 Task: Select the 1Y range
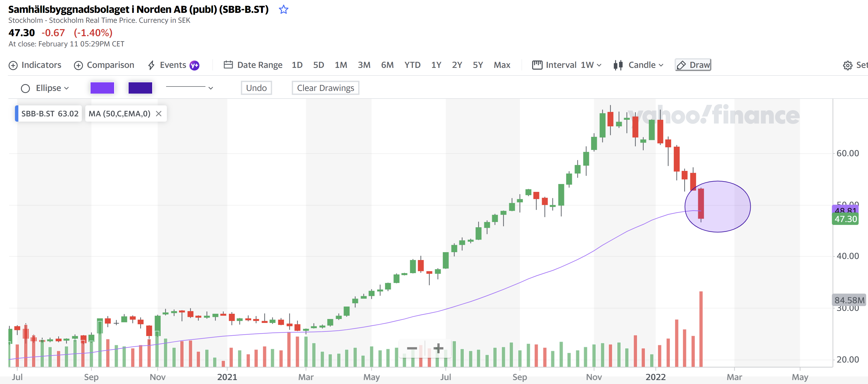point(436,65)
